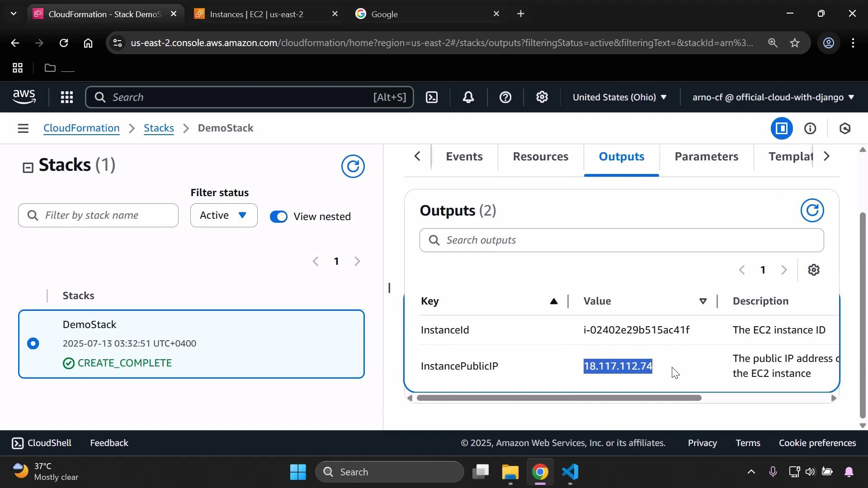Enable the View nested toggle
Image resolution: width=868 pixels, height=488 pixels.
[x=279, y=216]
